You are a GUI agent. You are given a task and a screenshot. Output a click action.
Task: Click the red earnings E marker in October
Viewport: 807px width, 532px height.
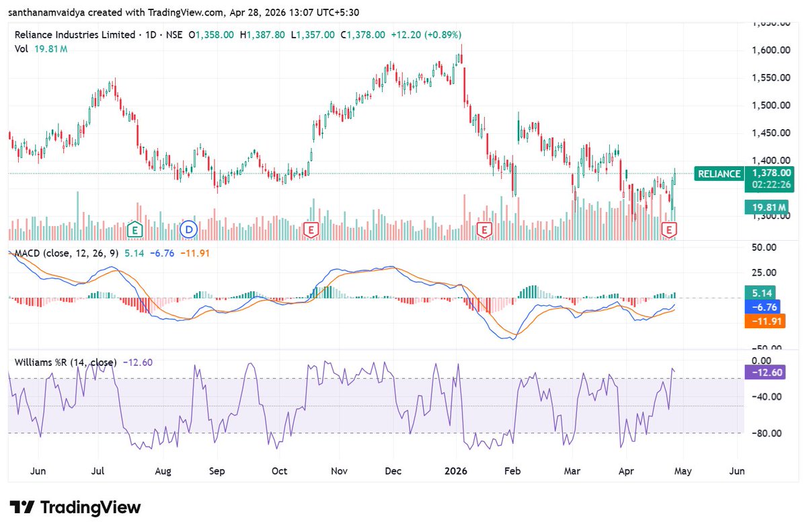pyautogui.click(x=311, y=230)
